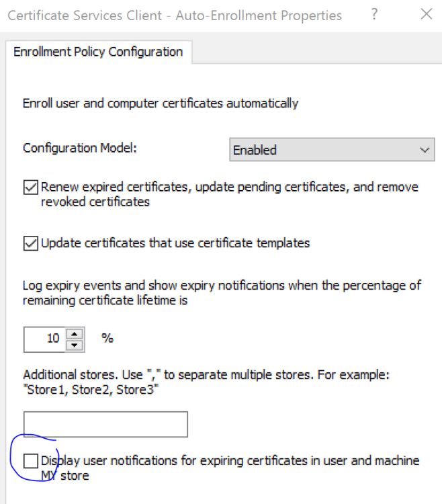Screen dimensions: 442x504
Task: Click the Update certificates label text
Action: click(175, 243)
